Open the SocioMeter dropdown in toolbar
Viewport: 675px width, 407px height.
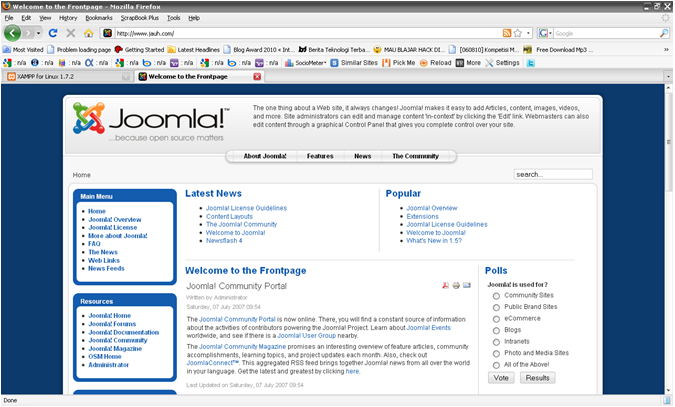click(x=306, y=63)
